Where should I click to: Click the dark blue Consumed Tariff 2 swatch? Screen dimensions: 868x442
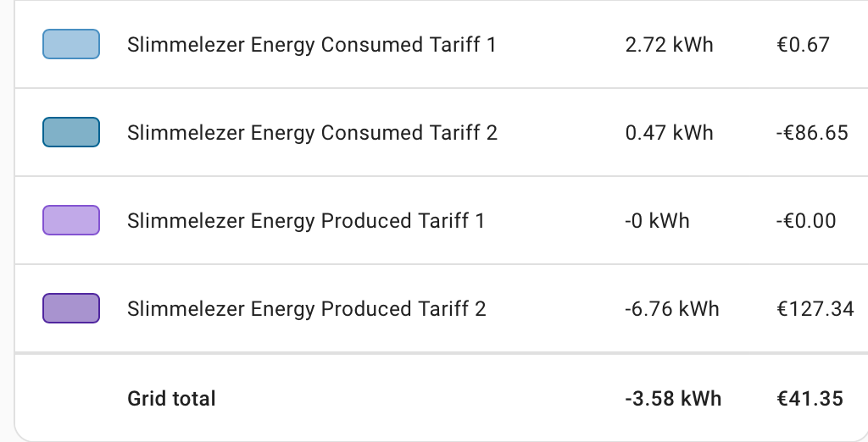(x=71, y=132)
